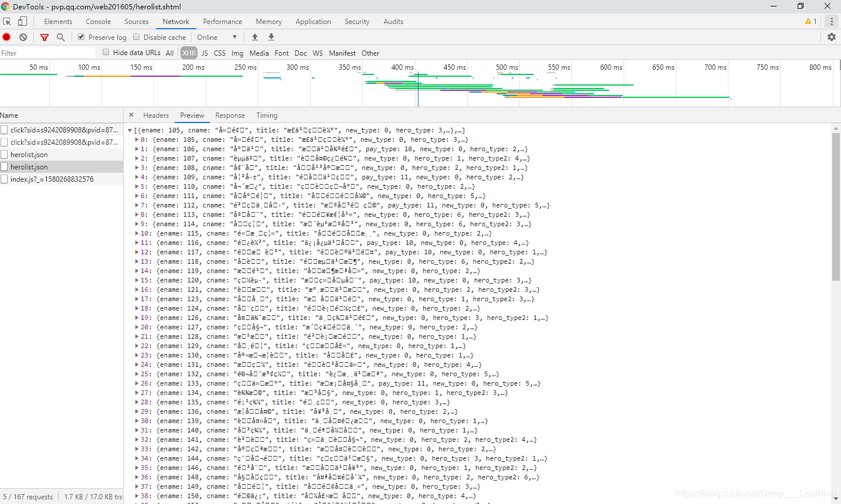Image resolution: width=841 pixels, height=504 pixels.
Task: Expand JSON item 10 ename 115
Action: click(x=137, y=233)
